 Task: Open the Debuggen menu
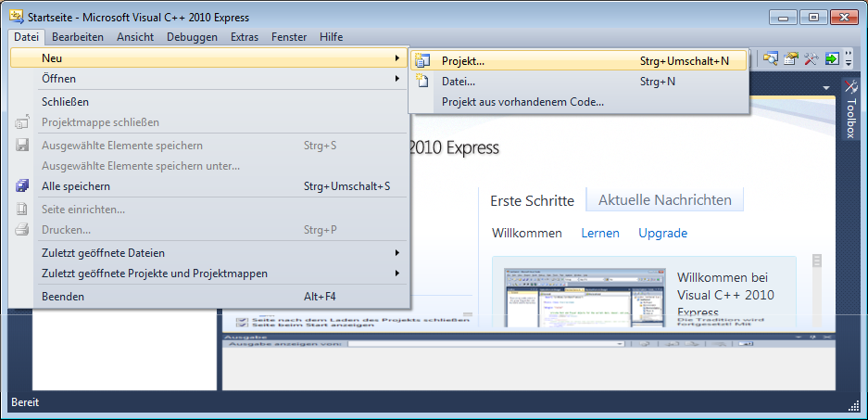click(x=192, y=37)
